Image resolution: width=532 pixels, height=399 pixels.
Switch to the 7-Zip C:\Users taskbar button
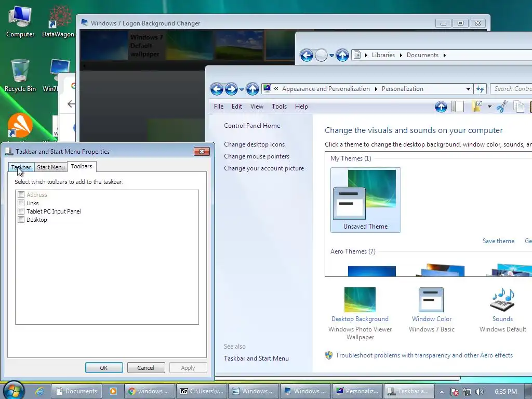202,391
